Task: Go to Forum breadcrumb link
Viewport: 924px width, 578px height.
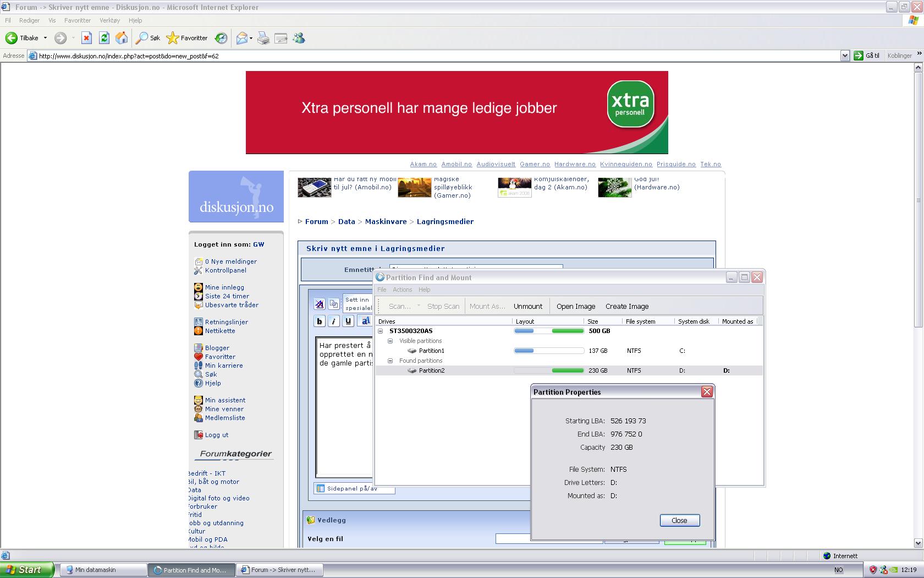Action: coord(317,221)
